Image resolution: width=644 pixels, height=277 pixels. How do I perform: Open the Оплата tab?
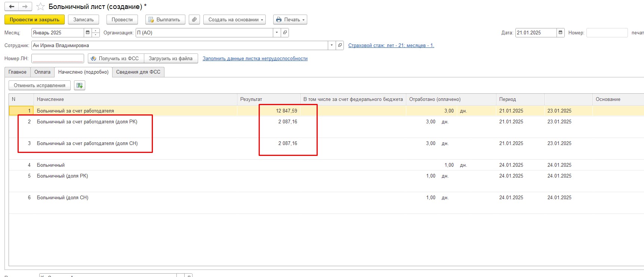click(x=42, y=72)
